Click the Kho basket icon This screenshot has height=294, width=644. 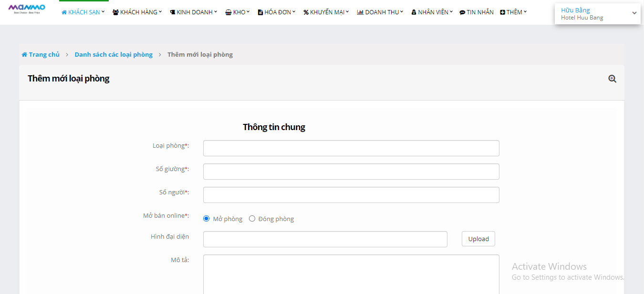[x=229, y=12]
